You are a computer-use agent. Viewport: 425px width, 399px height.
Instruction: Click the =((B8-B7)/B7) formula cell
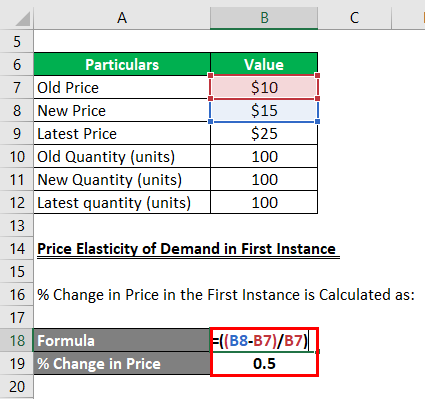point(264,340)
